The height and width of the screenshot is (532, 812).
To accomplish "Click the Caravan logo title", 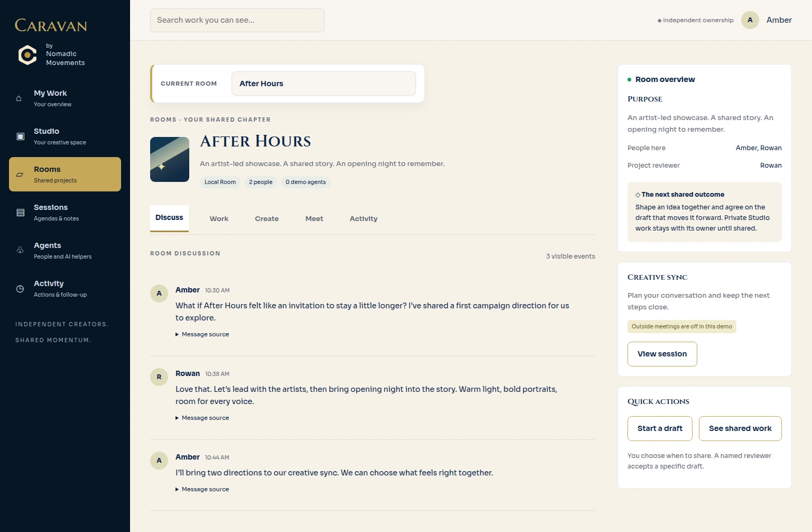I will point(51,25).
